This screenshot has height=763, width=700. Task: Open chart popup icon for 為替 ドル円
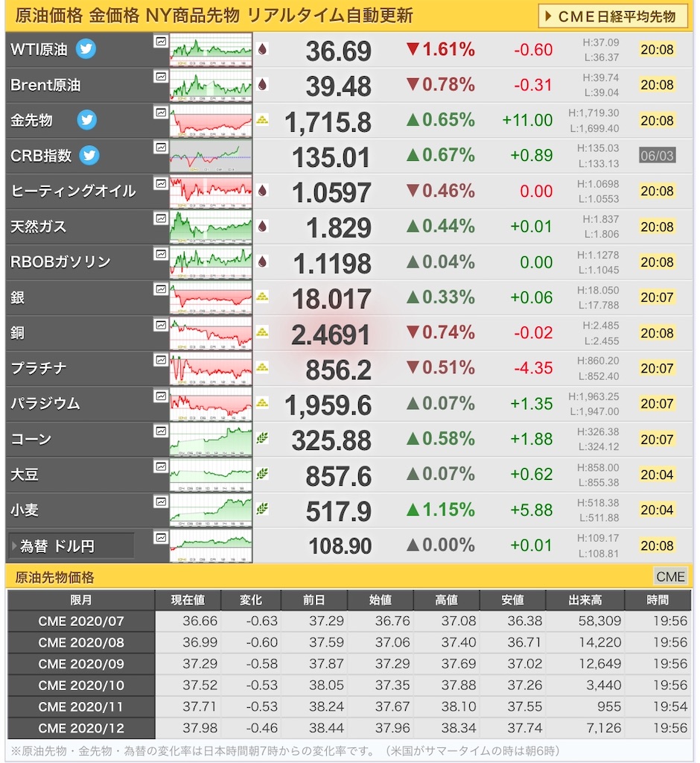tap(161, 538)
